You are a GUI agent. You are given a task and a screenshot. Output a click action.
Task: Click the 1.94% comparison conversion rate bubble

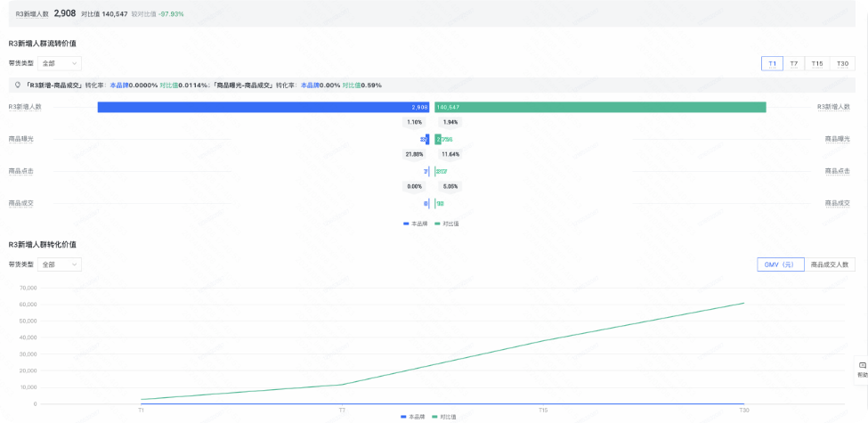click(450, 122)
